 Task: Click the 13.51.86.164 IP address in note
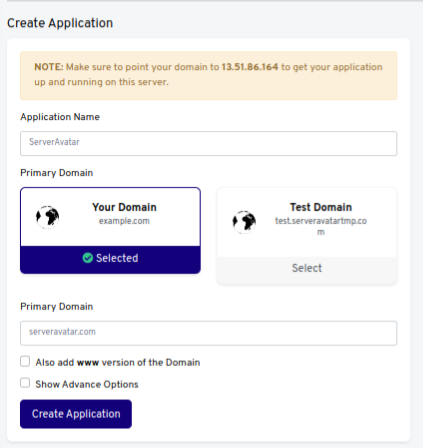coord(250,67)
